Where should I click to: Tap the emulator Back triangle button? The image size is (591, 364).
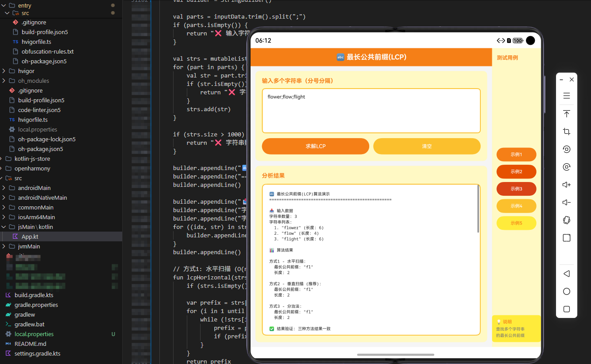click(x=566, y=274)
